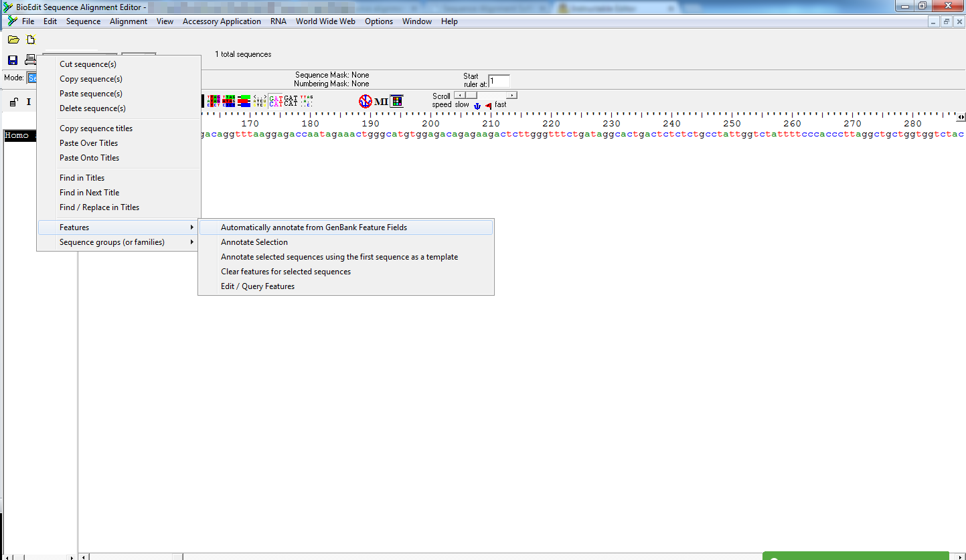
Task: Select the dotted ATCG identity view icon
Action: click(x=260, y=101)
